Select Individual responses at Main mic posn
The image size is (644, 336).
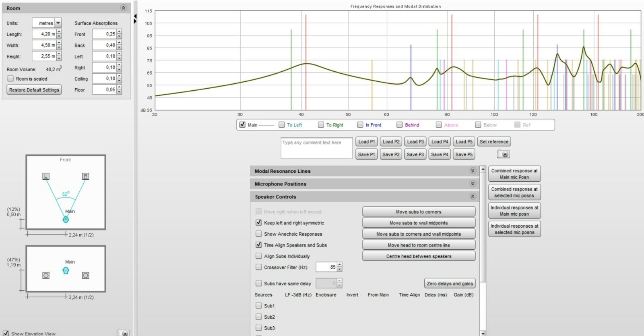click(x=514, y=211)
